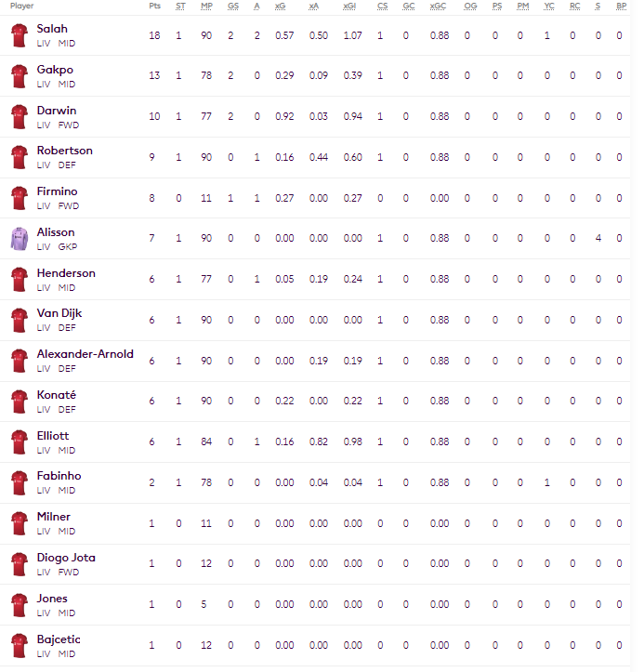The image size is (644, 672).
Task: Click the shirt icon beside Gakpo
Action: point(19,76)
